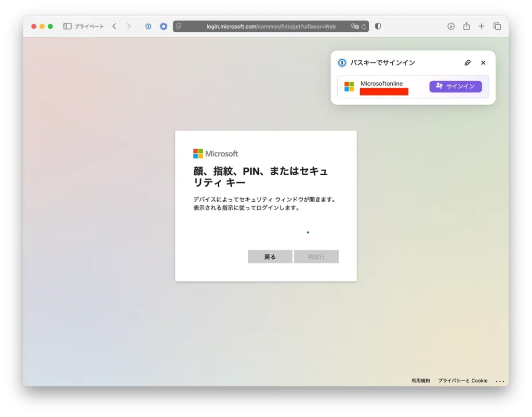Open a new tab with the plus icon
Screen dimensions: 532x417
click(x=482, y=26)
